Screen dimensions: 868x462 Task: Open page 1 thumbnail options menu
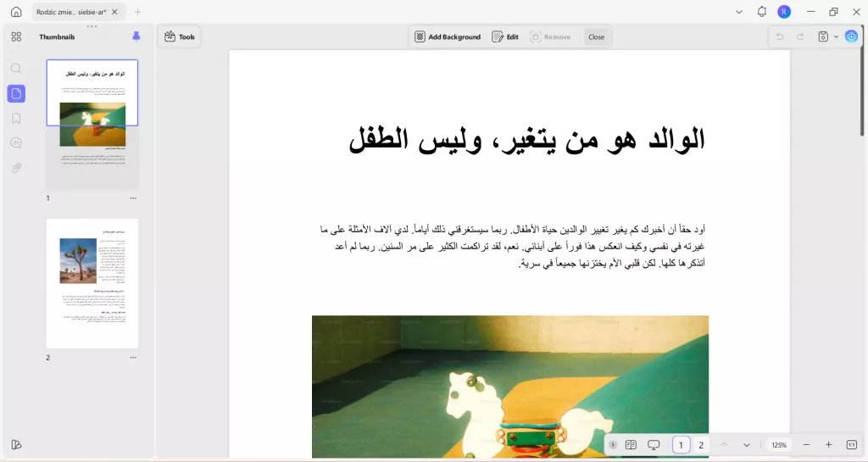coord(133,198)
